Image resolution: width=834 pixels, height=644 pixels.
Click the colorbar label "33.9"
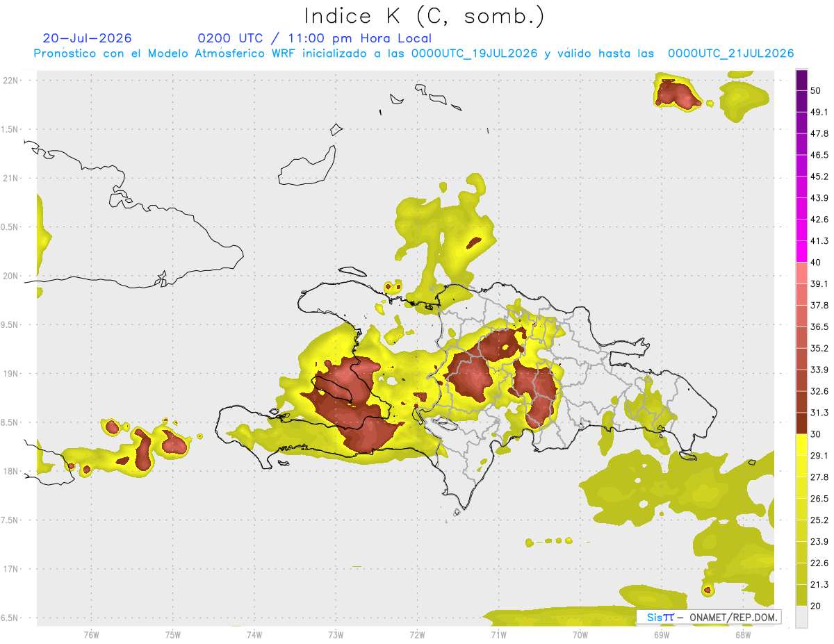pyautogui.click(x=819, y=370)
